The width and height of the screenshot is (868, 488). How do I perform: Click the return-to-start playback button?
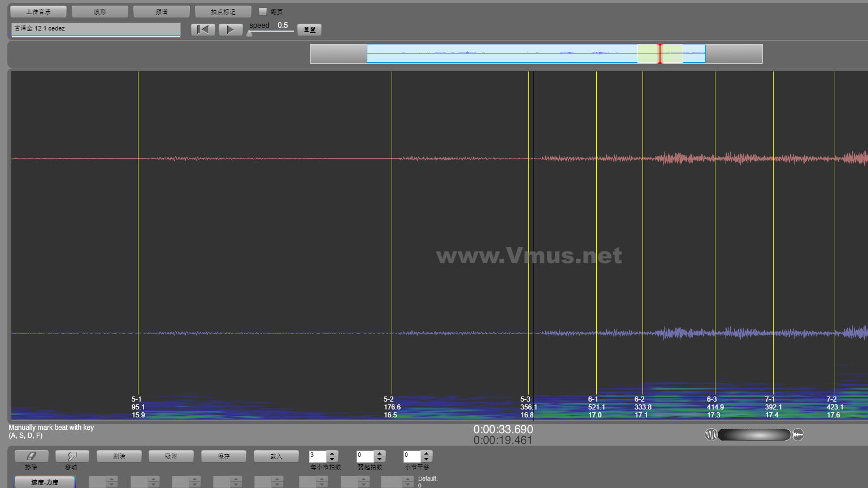(x=203, y=29)
